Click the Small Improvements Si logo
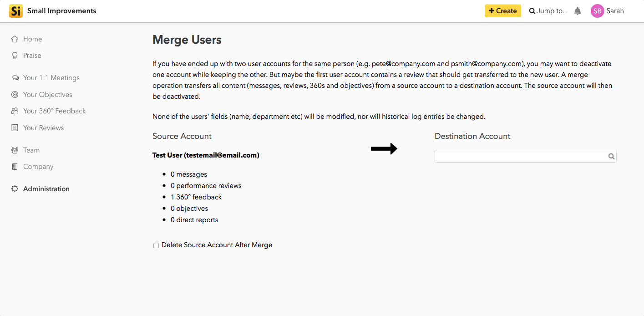The image size is (644, 316). [16, 11]
